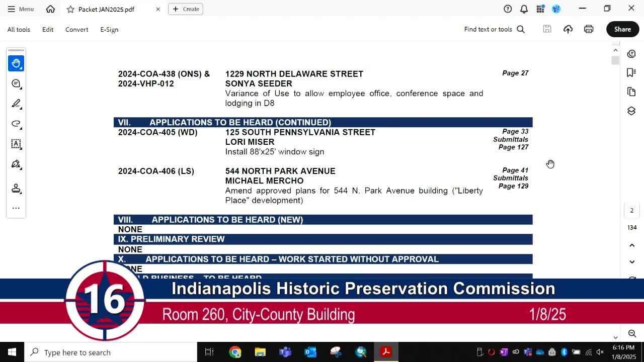Click the 'Page 27' reference text
Screen dimensions: 644x362
tap(515, 73)
